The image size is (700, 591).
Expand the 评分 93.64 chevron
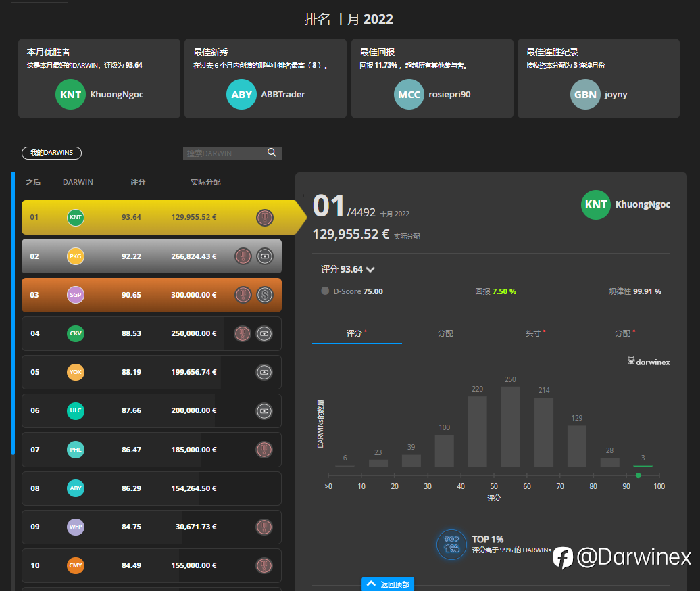pyautogui.click(x=370, y=269)
